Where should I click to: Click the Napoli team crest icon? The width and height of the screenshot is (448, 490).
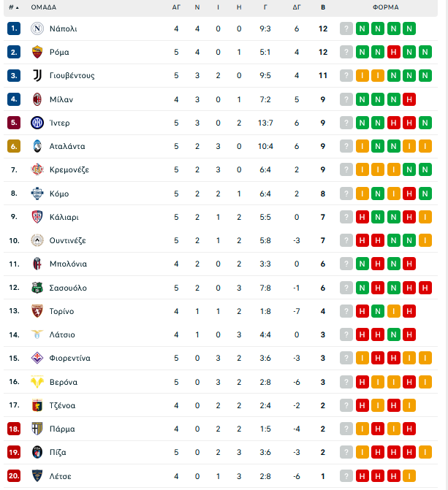tap(37, 28)
